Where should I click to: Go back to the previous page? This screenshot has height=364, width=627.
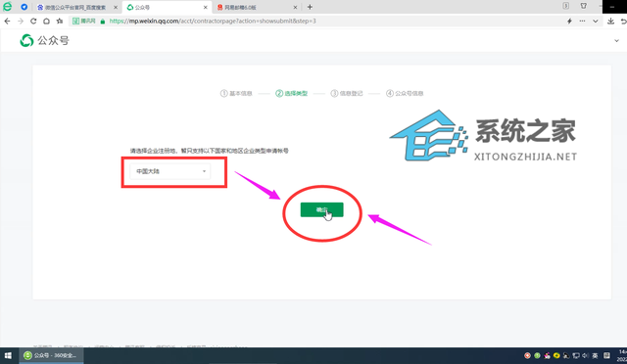[7, 22]
